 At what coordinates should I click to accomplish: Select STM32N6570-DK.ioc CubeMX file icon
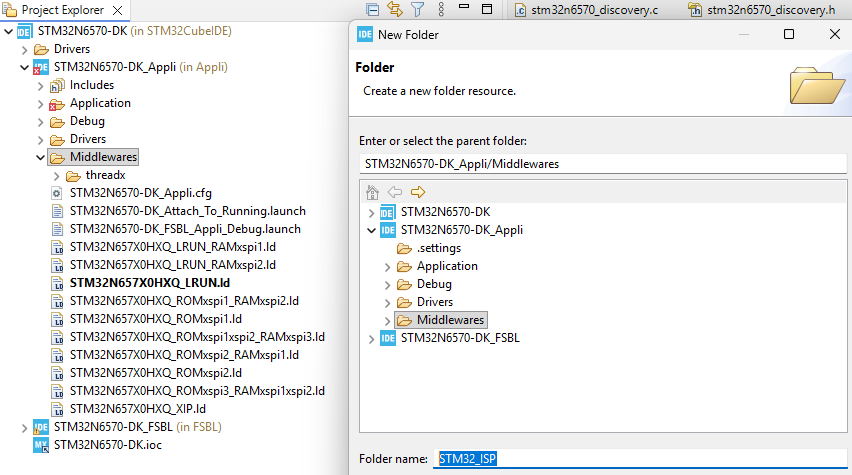click(x=41, y=445)
